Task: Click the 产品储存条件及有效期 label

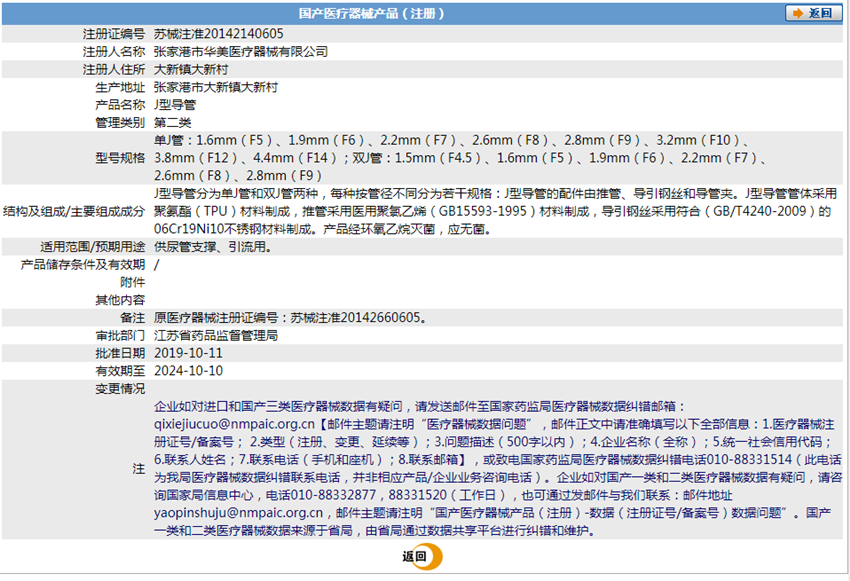Action: pos(82,264)
